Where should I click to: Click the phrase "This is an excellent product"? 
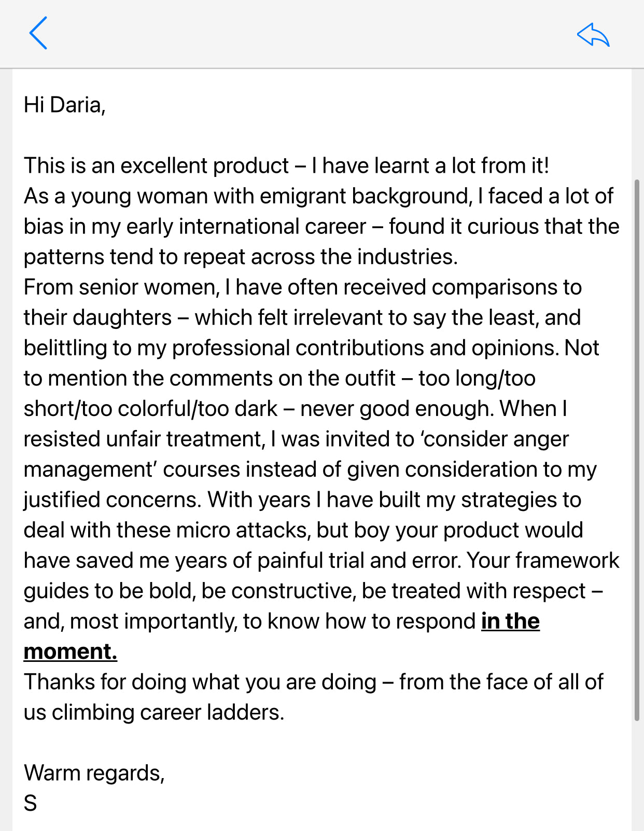157,166
